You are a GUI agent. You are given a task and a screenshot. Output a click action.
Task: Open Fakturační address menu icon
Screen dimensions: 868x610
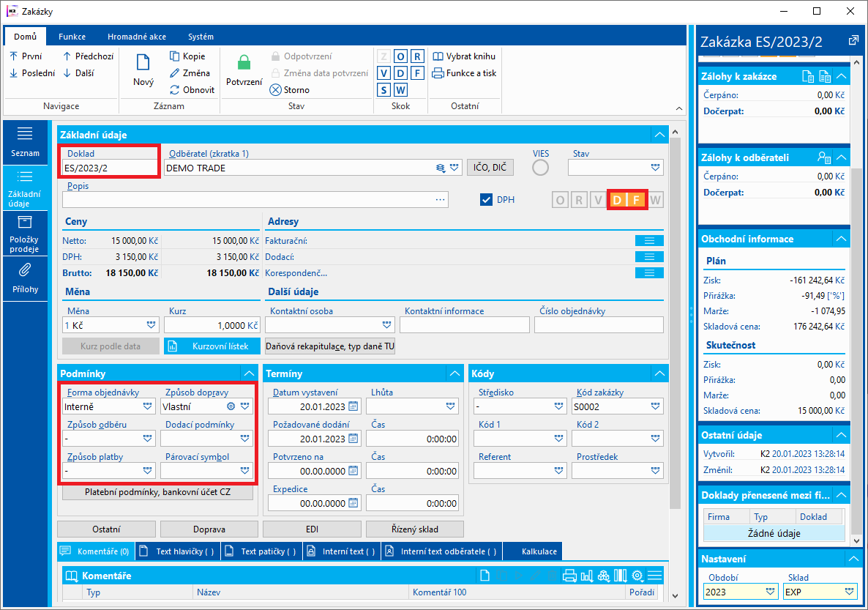pos(649,240)
